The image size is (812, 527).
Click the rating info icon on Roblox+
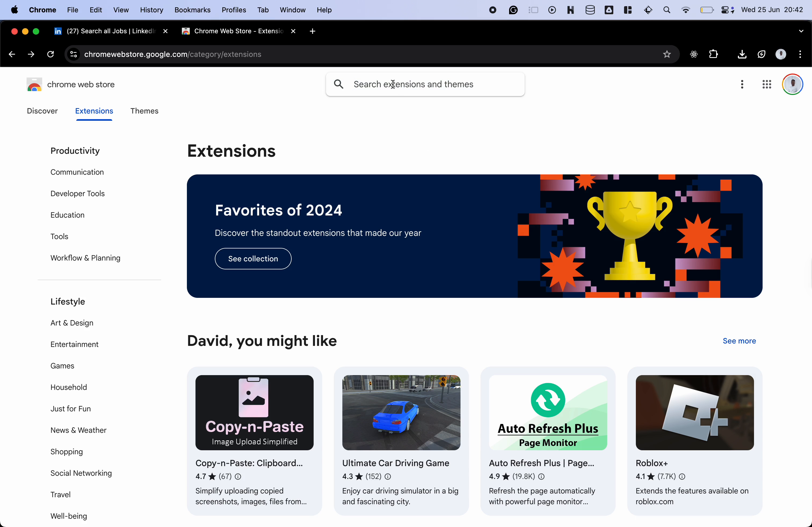682,477
